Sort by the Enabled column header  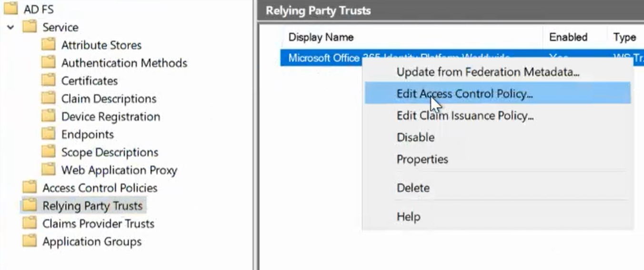pos(568,37)
